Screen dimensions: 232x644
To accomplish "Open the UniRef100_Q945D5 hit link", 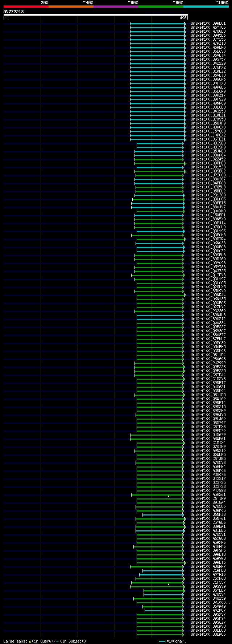I will point(208,36).
